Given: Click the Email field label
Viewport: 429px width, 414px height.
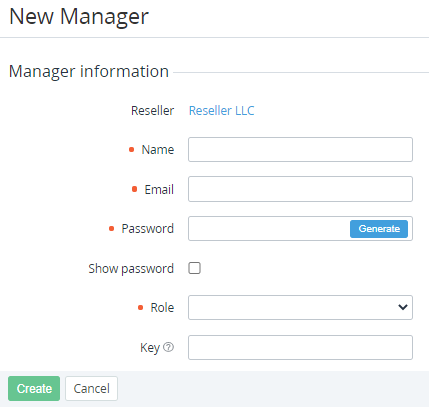Looking at the screenshot, I should tap(159, 189).
